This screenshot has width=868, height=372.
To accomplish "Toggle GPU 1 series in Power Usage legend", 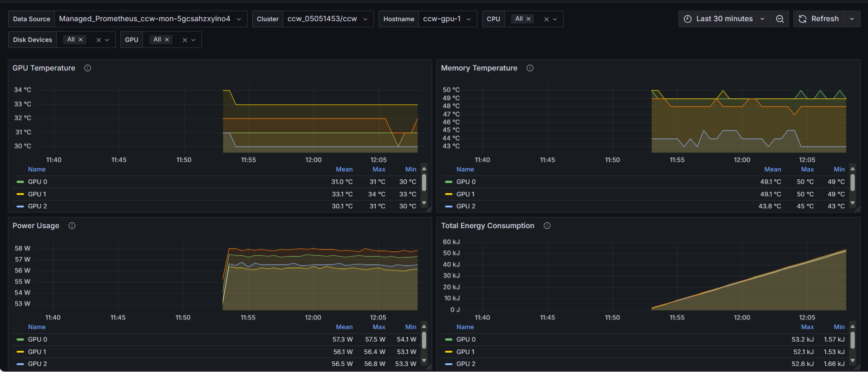I will pyautogui.click(x=37, y=352).
